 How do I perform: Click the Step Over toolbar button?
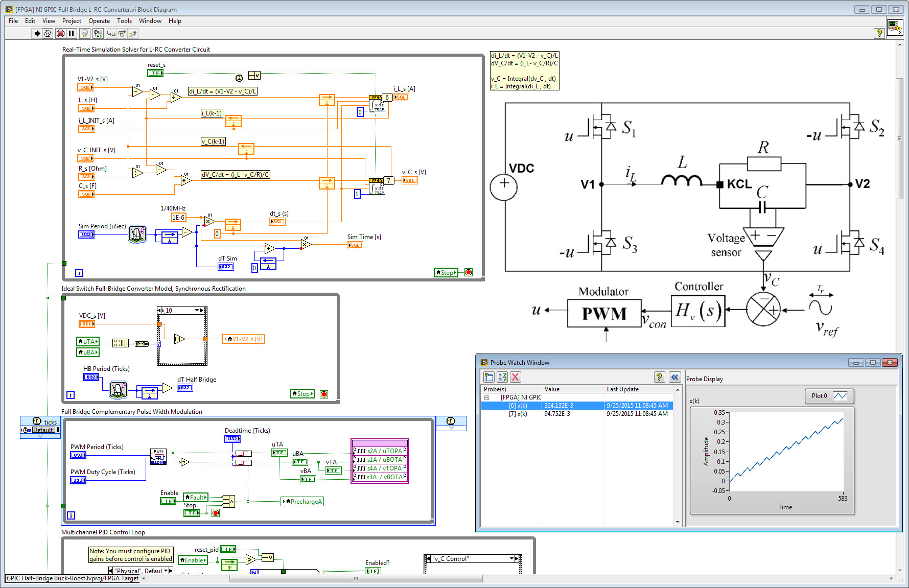tap(122, 34)
